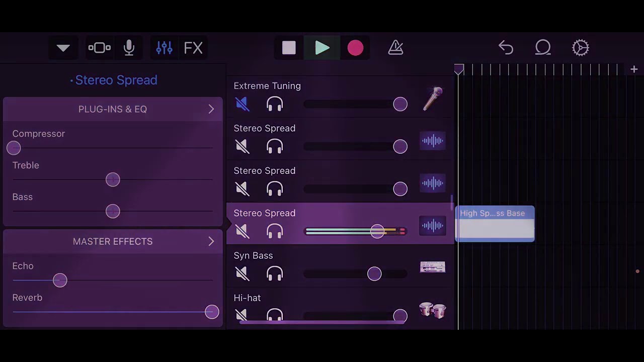Select the Extreme Tuning track name
Screen dimensions: 644x362
coord(267,86)
